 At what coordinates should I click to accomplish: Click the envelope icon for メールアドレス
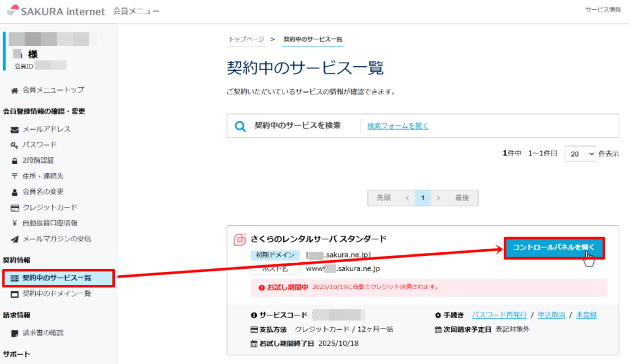pyautogui.click(x=15, y=130)
